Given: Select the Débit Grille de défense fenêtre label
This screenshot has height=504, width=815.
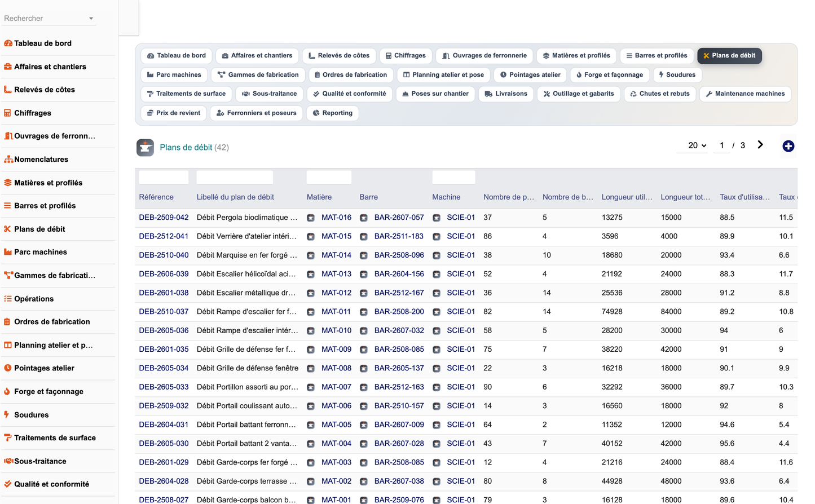Looking at the screenshot, I should 248,369.
